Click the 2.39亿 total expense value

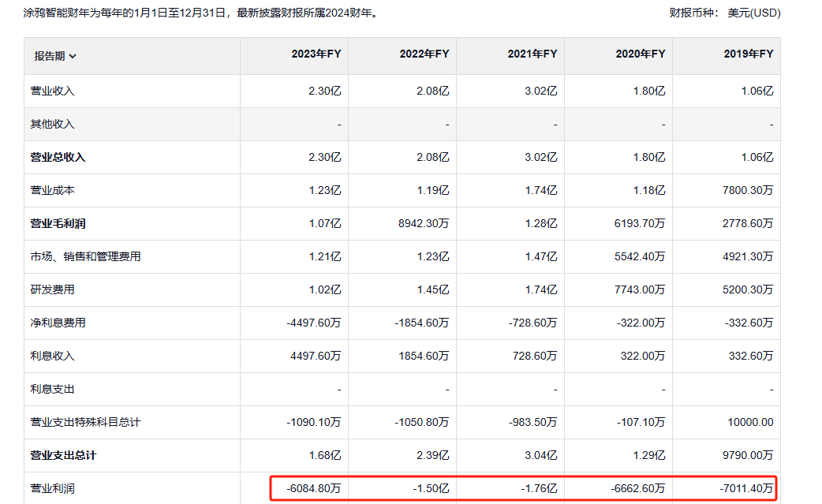433,455
